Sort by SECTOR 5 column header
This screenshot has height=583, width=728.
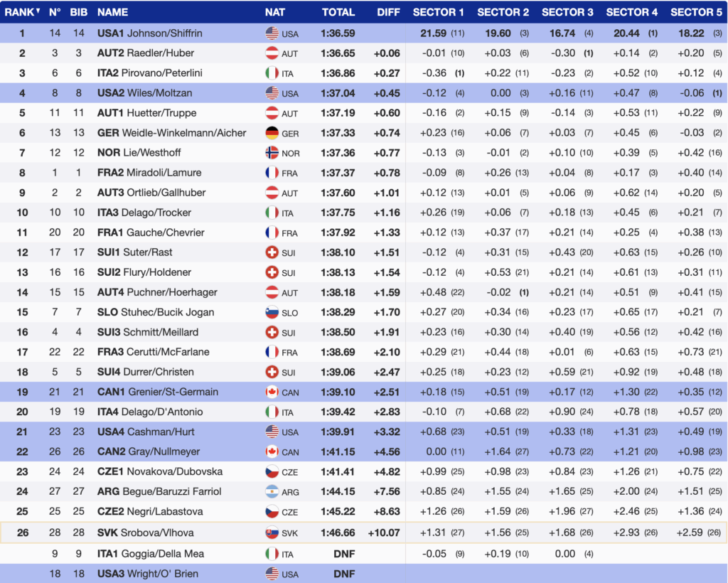[696, 12]
